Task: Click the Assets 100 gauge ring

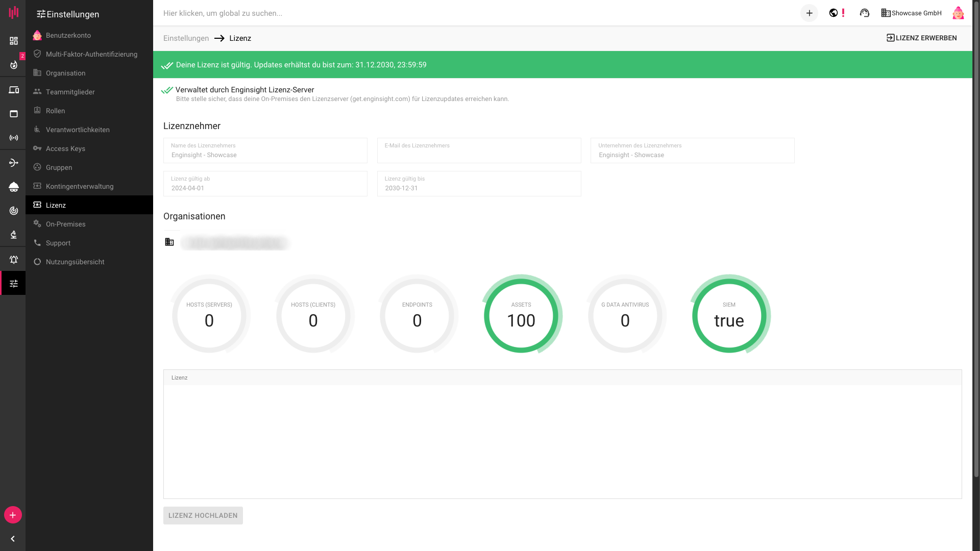Action: click(521, 315)
